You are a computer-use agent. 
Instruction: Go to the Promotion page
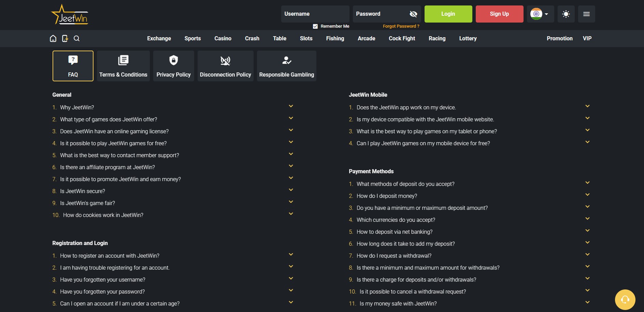[560, 39]
